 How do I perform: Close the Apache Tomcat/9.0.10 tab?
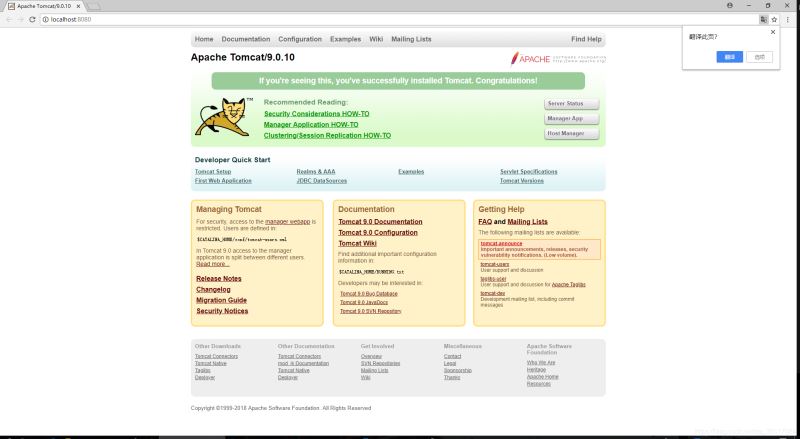[79, 6]
